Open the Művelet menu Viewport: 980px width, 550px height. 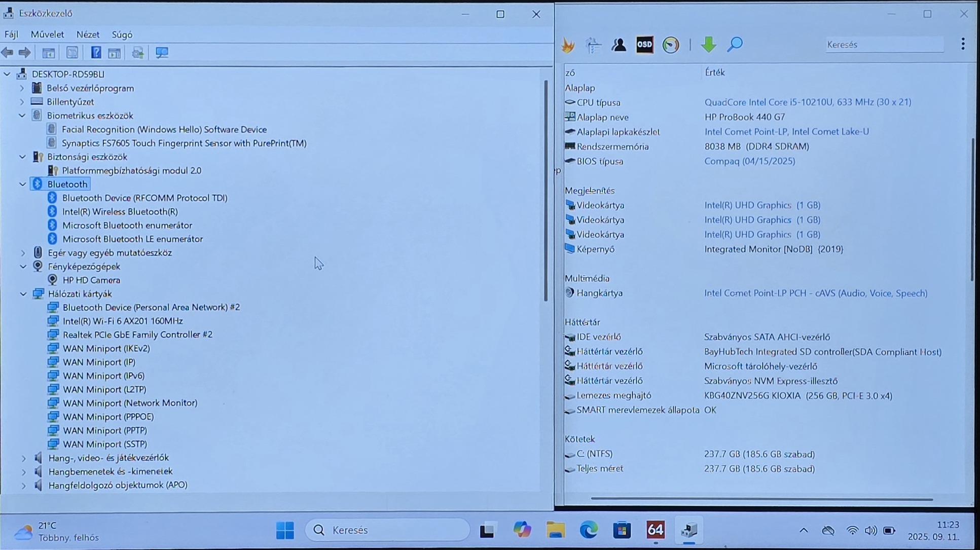[47, 34]
